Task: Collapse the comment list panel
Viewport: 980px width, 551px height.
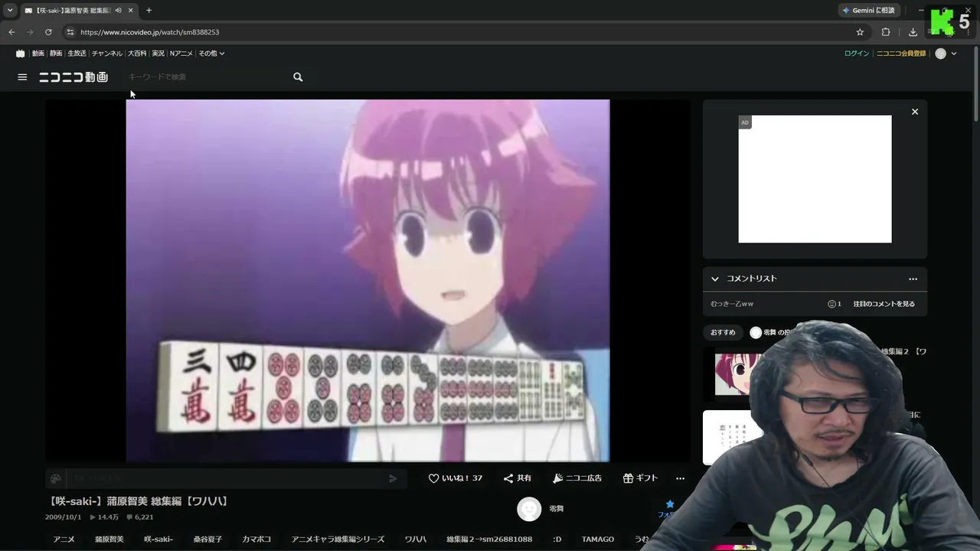Action: tap(715, 279)
